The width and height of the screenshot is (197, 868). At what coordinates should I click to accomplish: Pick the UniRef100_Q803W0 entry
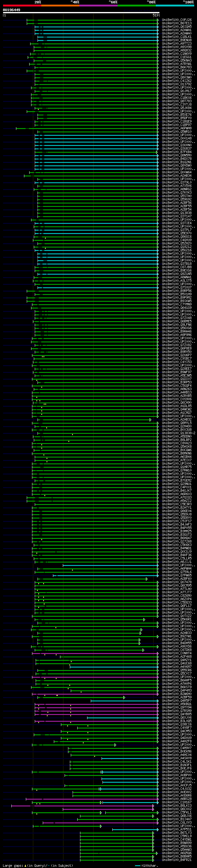[176, 78]
